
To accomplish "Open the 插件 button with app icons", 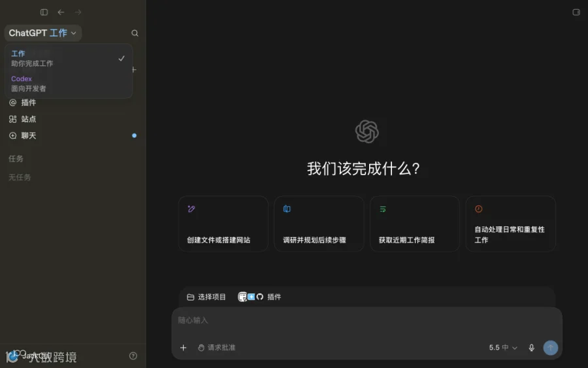I will click(259, 297).
